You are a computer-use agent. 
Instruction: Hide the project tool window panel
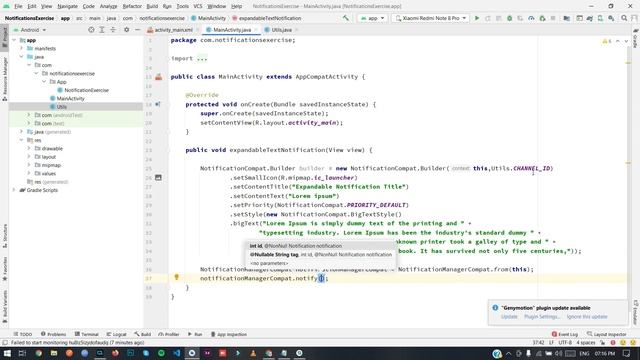138,30
